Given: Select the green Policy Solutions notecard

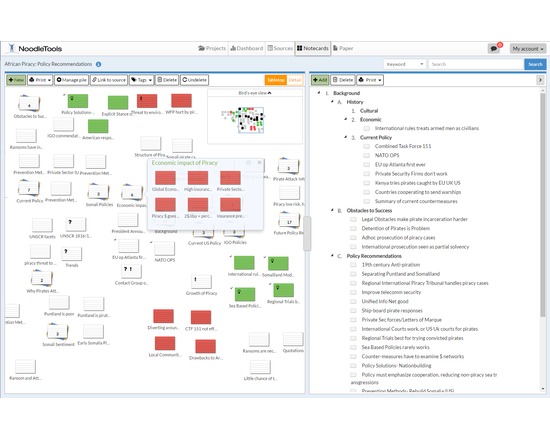Looking at the screenshot, I should click(x=78, y=101).
